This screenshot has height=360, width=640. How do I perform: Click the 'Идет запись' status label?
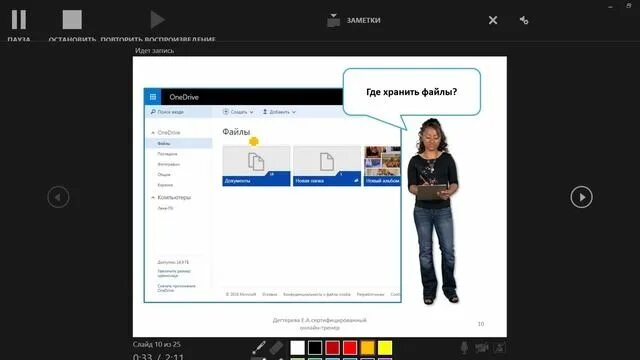tap(154, 51)
